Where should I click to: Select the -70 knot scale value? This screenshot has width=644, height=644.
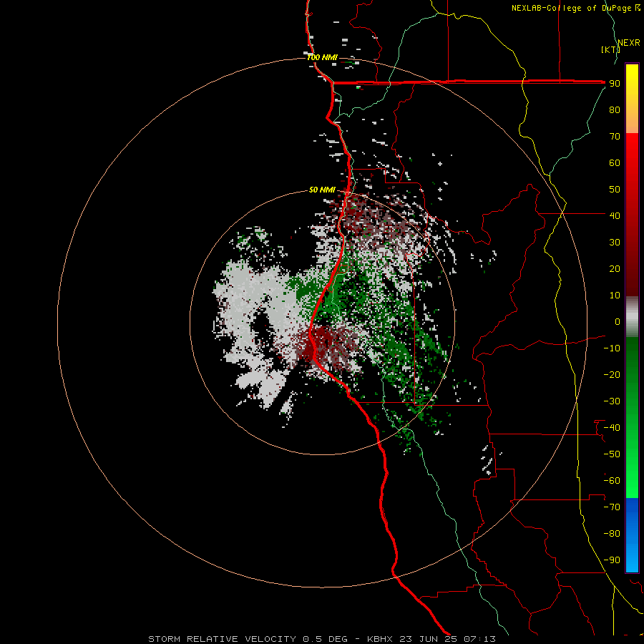coord(612,507)
